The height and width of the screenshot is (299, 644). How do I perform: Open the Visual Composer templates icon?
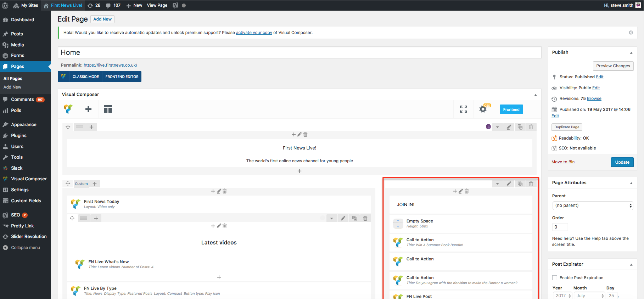pos(108,109)
